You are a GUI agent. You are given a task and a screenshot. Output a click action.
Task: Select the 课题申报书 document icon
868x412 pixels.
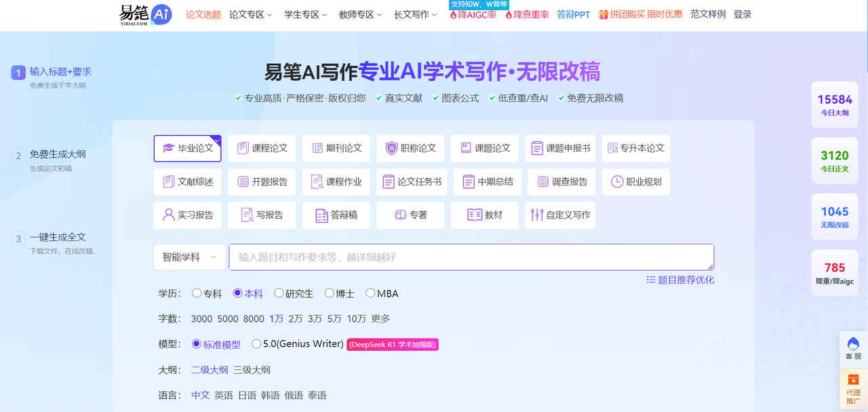click(x=537, y=148)
